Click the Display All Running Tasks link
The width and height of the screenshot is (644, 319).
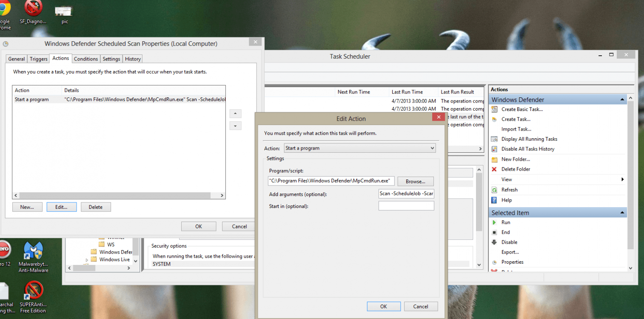(529, 139)
